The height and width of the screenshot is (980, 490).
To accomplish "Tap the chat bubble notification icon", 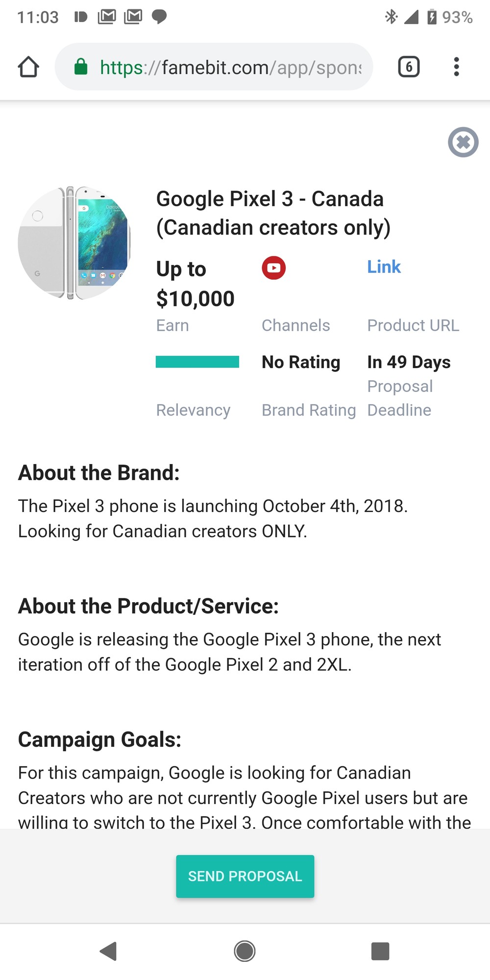I will point(159,17).
